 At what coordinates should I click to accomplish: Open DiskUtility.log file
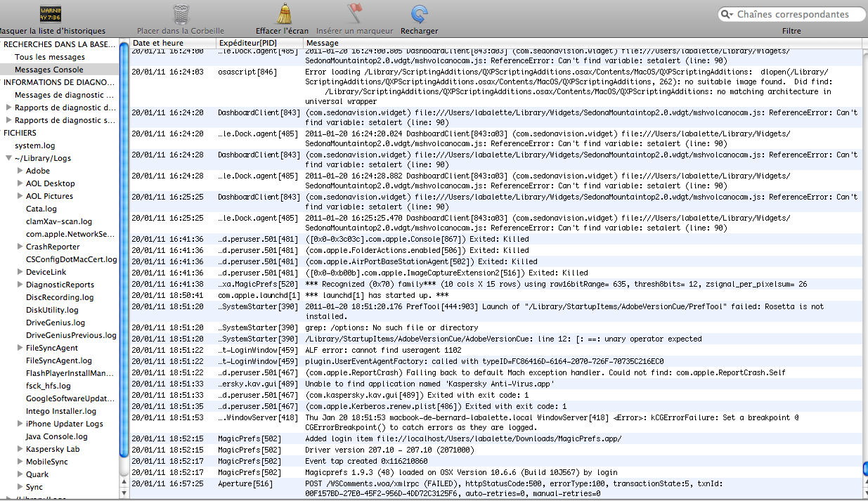53,310
